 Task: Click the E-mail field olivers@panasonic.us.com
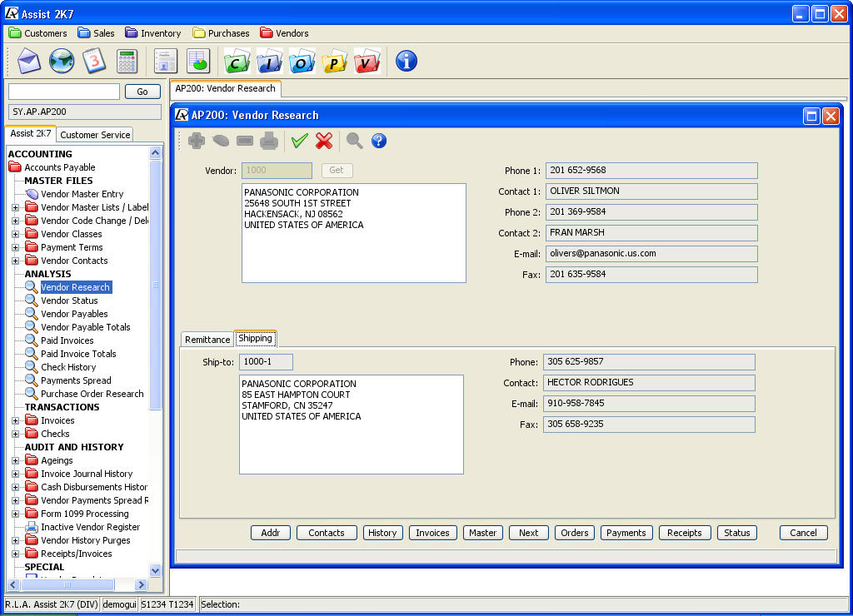[651, 253]
